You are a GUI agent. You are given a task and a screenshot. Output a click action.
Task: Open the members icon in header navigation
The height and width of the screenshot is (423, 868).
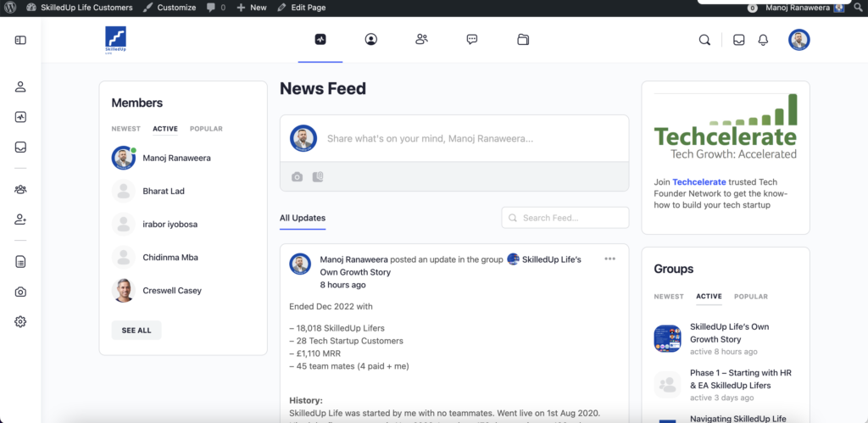(x=422, y=39)
